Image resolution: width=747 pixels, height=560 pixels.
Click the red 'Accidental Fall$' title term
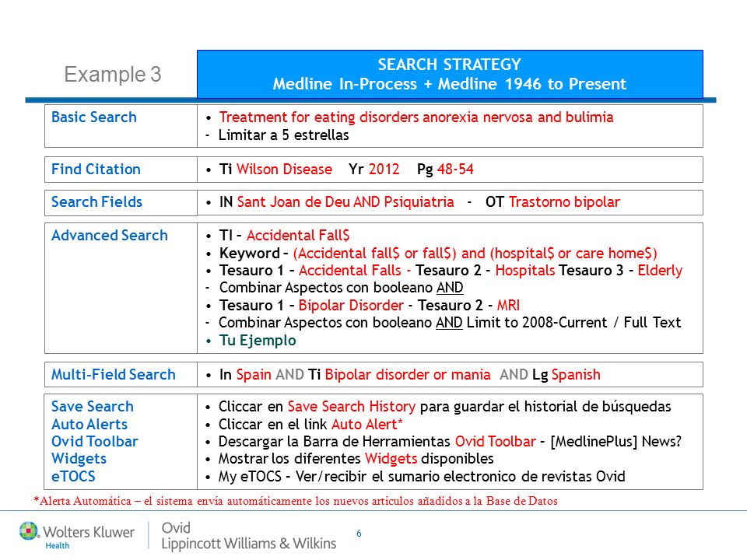point(298,235)
